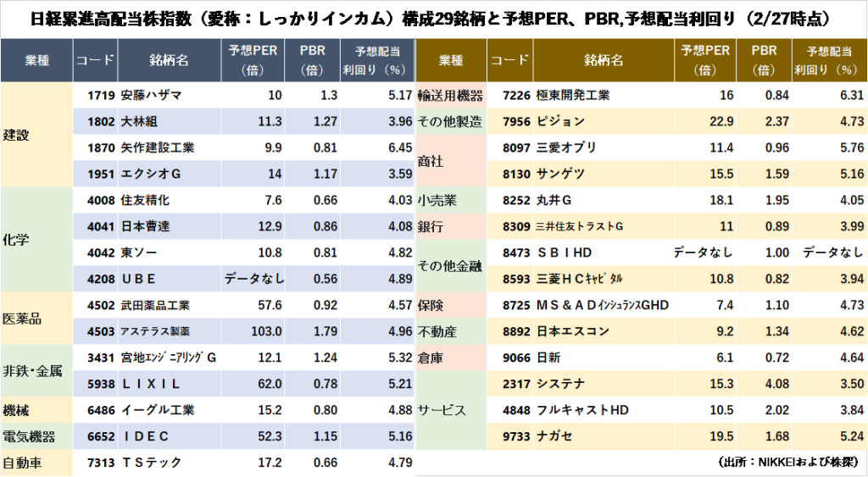Click the stock name 矢作建設工業
The width and height of the screenshot is (868, 477).
point(158,147)
